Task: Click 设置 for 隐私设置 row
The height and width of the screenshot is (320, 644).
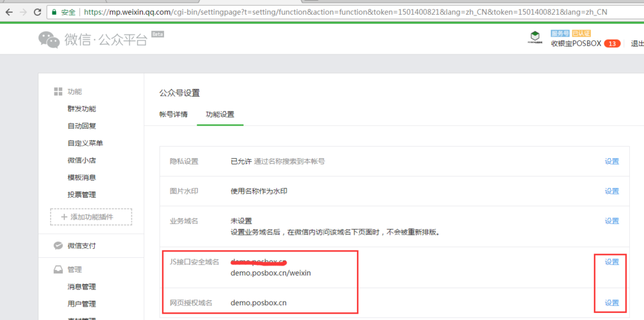Action: (x=611, y=162)
